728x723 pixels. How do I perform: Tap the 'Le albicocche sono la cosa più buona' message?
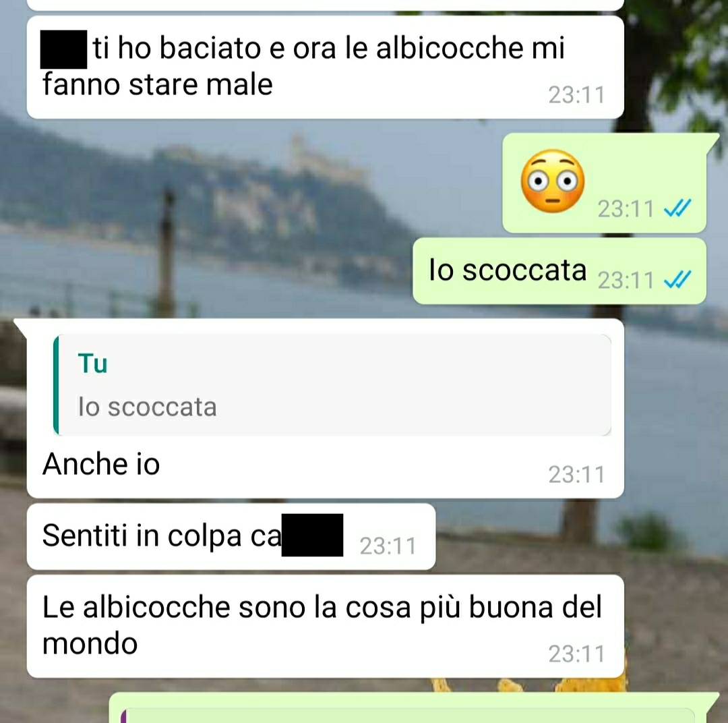326,626
